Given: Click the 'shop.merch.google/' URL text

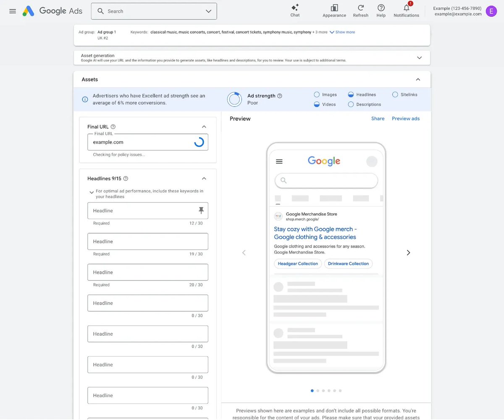Looking at the screenshot, I should (302, 219).
